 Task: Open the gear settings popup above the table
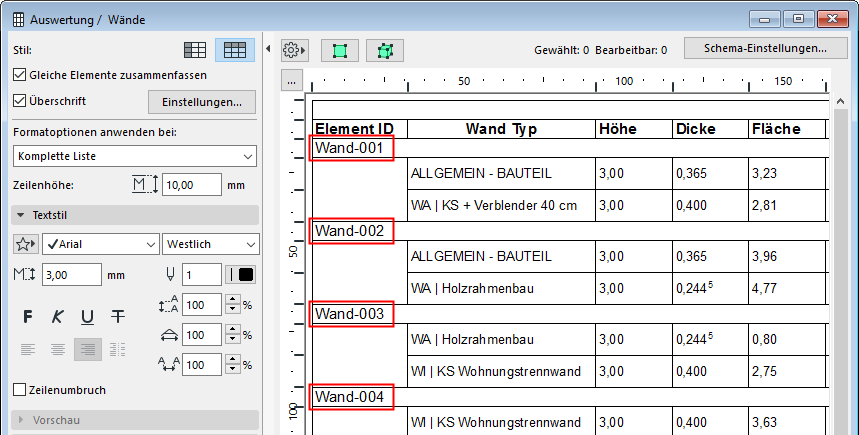coord(294,49)
